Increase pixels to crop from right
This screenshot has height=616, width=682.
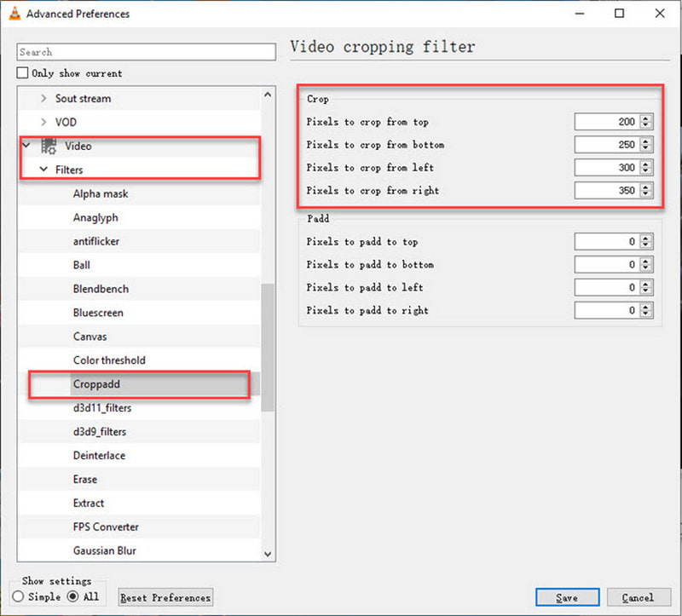point(646,187)
